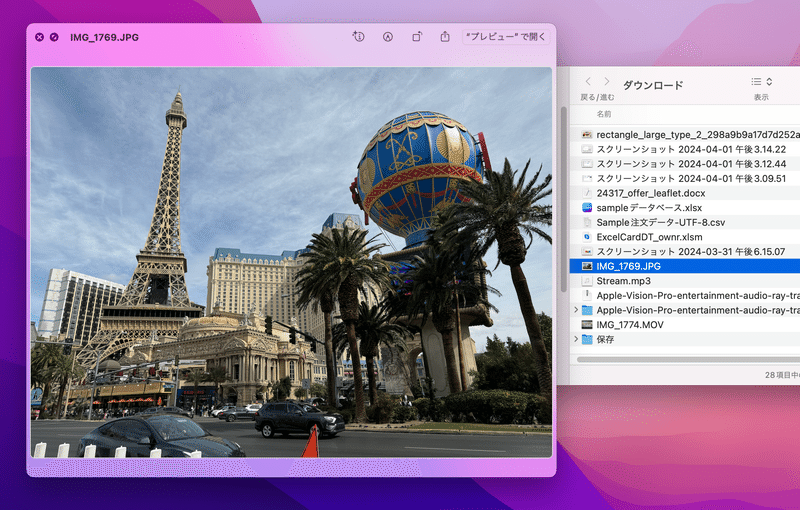800x510 pixels.
Task: Close the Quick Look preview window
Action: 39,37
